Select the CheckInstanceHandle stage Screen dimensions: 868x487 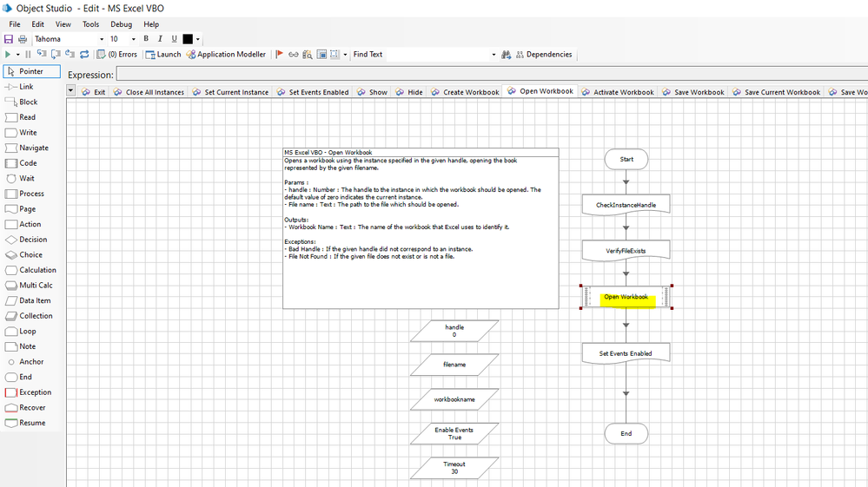(626, 205)
